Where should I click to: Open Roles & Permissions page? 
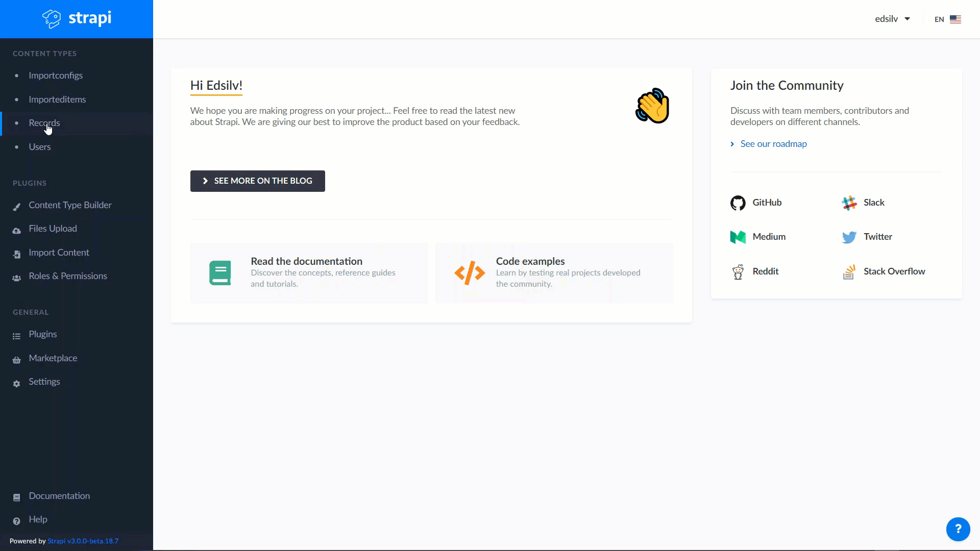(x=77, y=276)
